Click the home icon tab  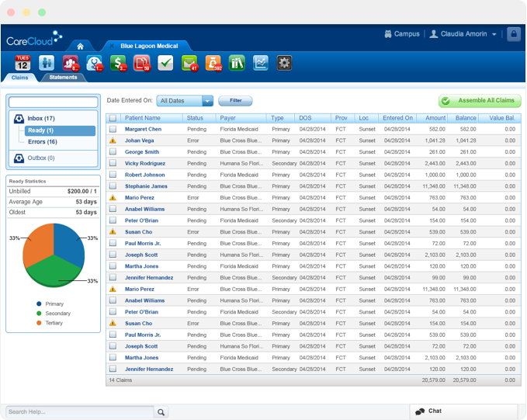(x=80, y=47)
